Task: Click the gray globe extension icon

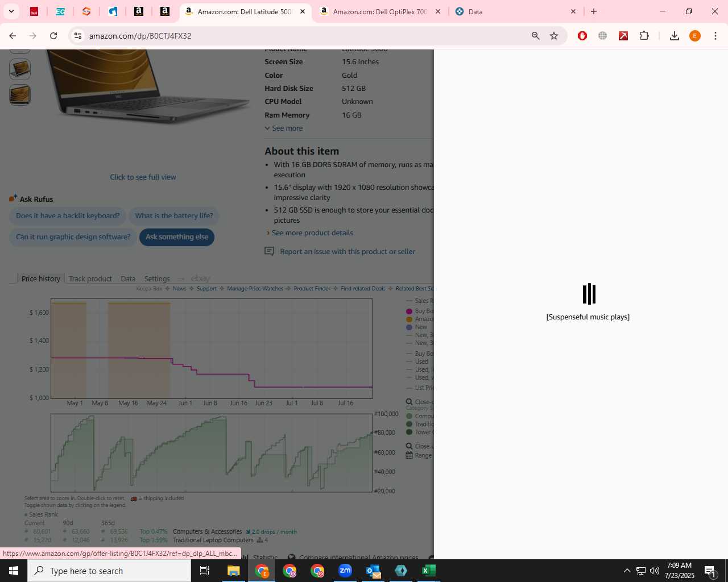Action: click(x=602, y=36)
